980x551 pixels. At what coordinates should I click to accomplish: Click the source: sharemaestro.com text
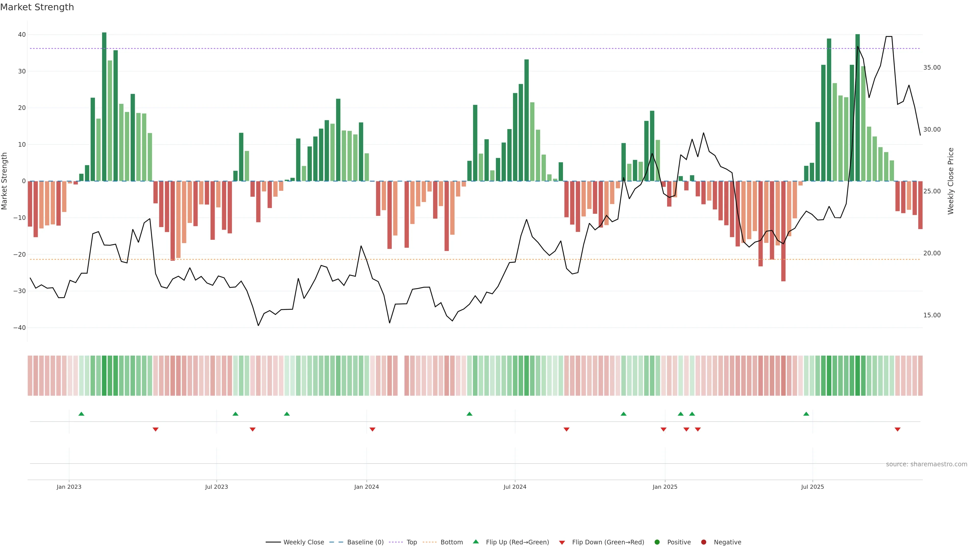click(926, 464)
